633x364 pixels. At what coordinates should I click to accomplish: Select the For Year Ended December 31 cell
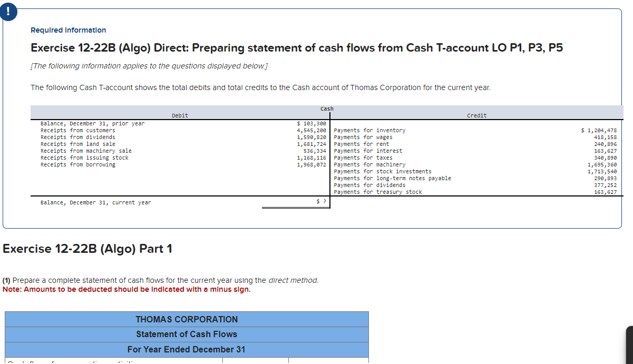click(x=186, y=349)
